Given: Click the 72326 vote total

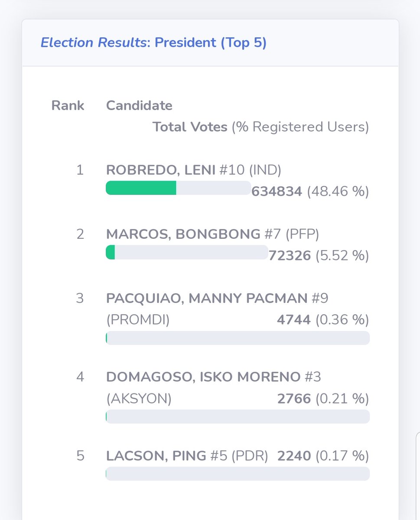Looking at the screenshot, I should pyautogui.click(x=290, y=256).
